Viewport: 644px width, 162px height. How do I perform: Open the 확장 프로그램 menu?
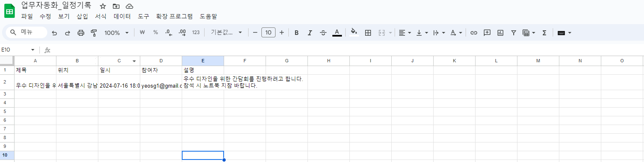click(174, 17)
